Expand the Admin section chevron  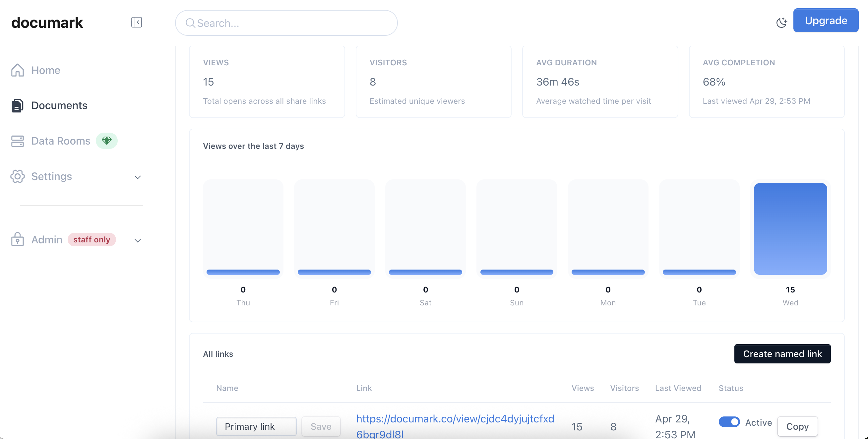click(138, 241)
